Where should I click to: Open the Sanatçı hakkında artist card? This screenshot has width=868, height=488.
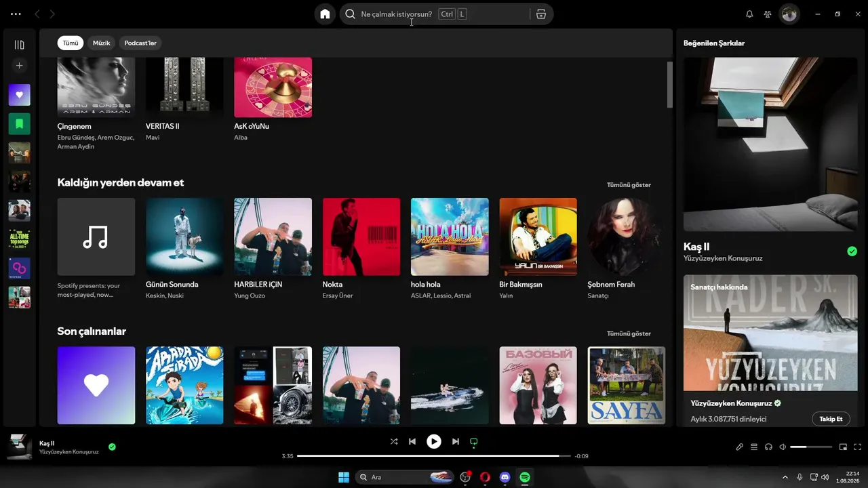(770, 350)
